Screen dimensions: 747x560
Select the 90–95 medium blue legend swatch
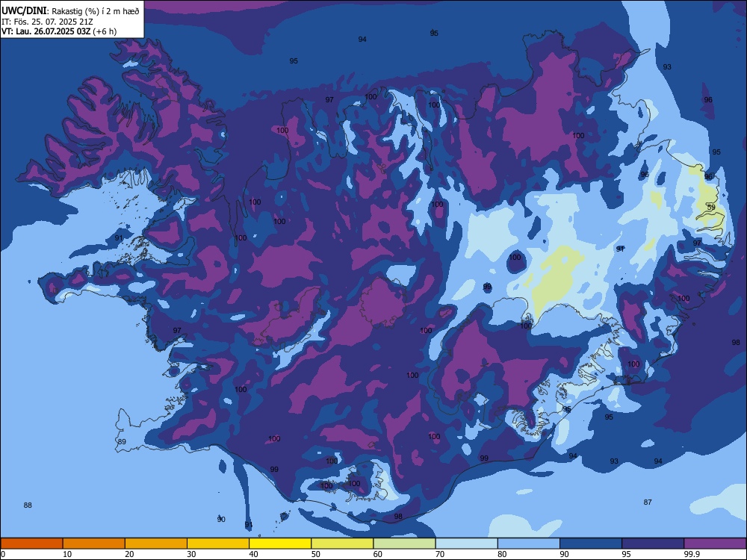click(591, 544)
